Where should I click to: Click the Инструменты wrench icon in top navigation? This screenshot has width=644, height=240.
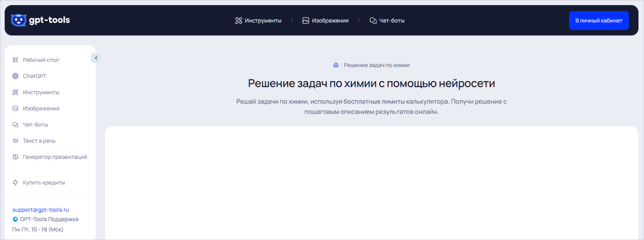[239, 21]
